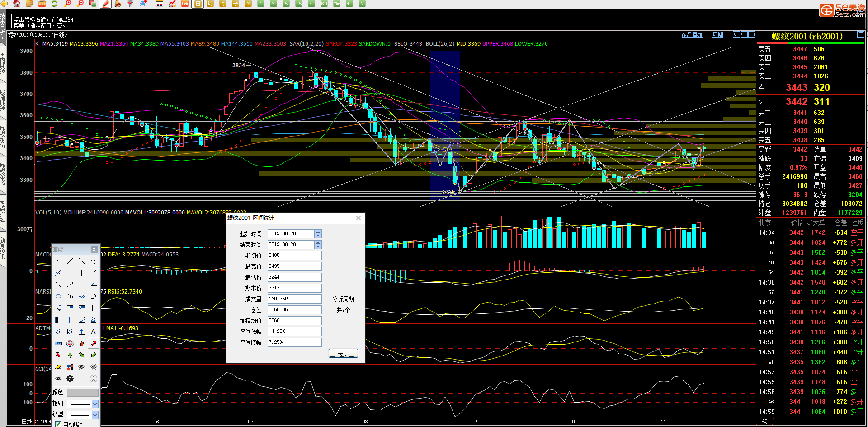868x427 pixels.
Task: Select the quarterly (季) period button
Action: click(236, 4)
